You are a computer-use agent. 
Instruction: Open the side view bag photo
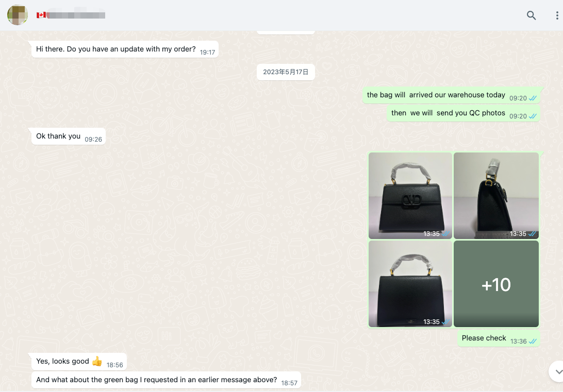tap(496, 195)
